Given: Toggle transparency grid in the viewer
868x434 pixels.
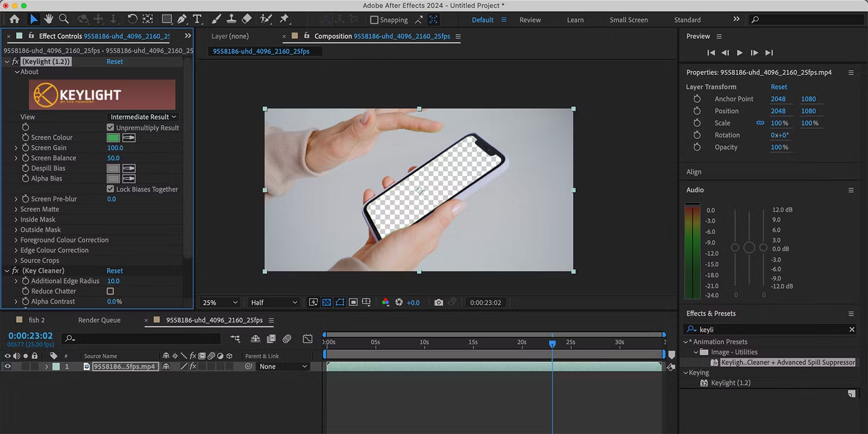Looking at the screenshot, I should coord(326,302).
